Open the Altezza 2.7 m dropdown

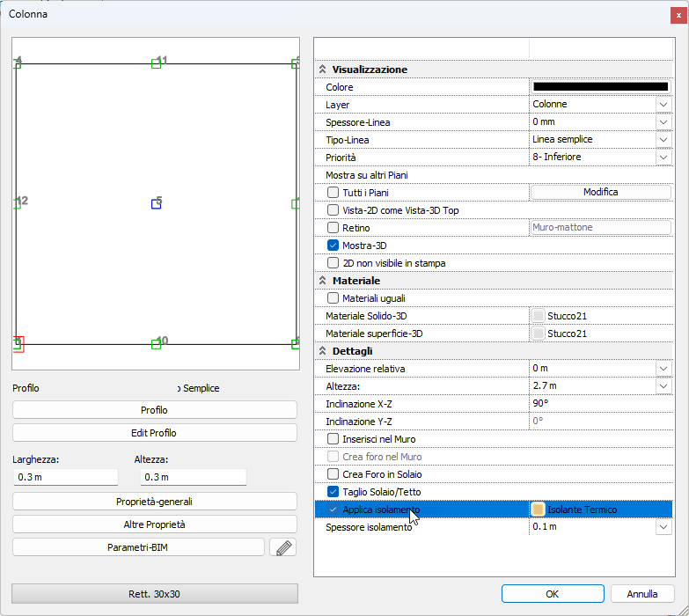[x=663, y=386]
